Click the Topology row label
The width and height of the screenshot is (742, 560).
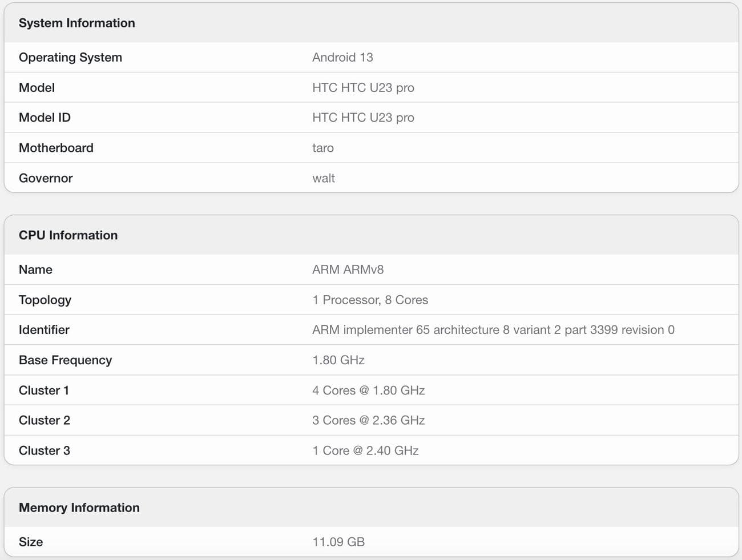45,300
